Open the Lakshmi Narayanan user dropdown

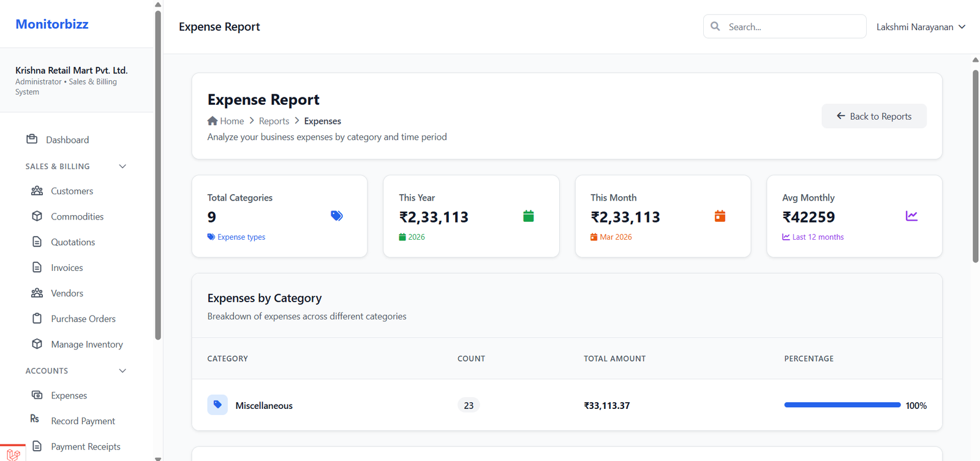(921, 27)
